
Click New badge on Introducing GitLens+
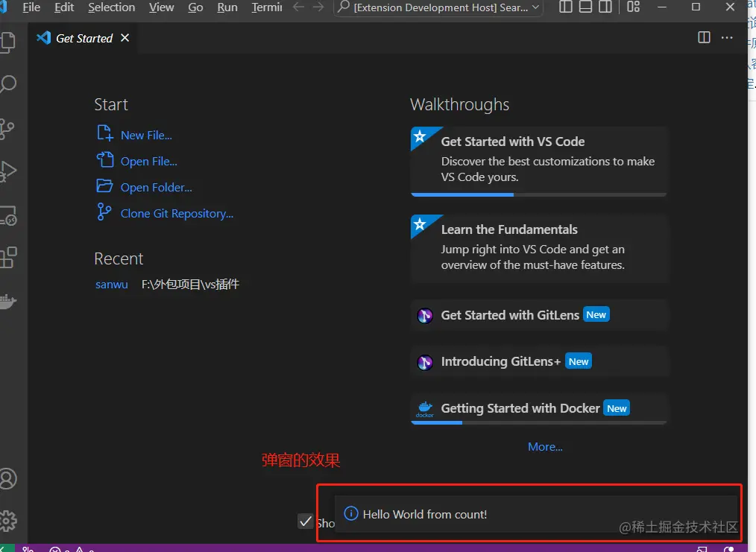(x=578, y=361)
